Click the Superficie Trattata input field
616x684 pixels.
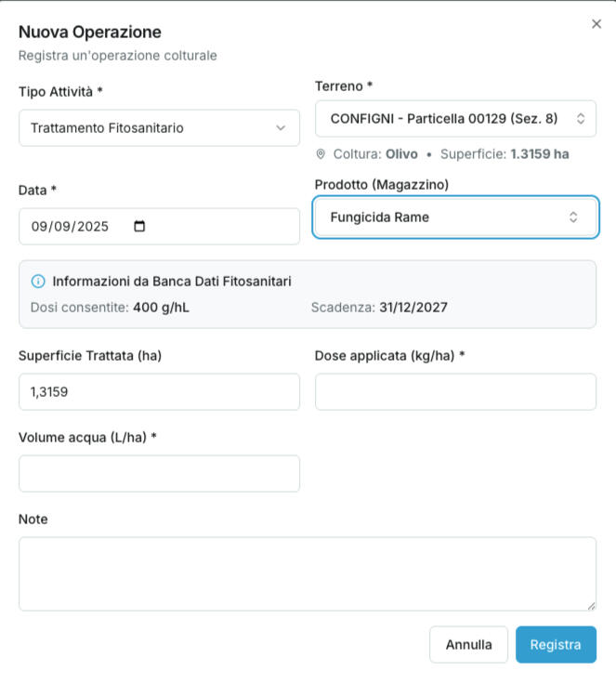tap(159, 391)
